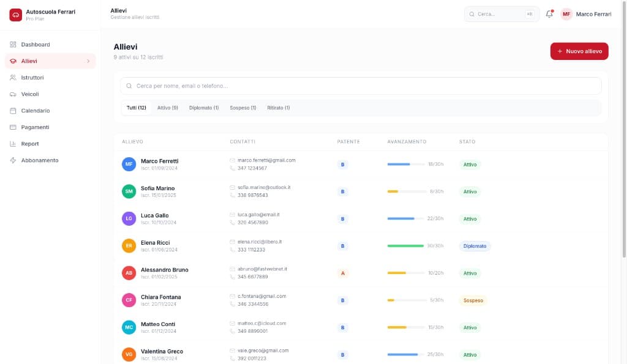Screen dimensions: 627x364
Task: Click the Pagamenti credit card icon
Action: point(13,127)
